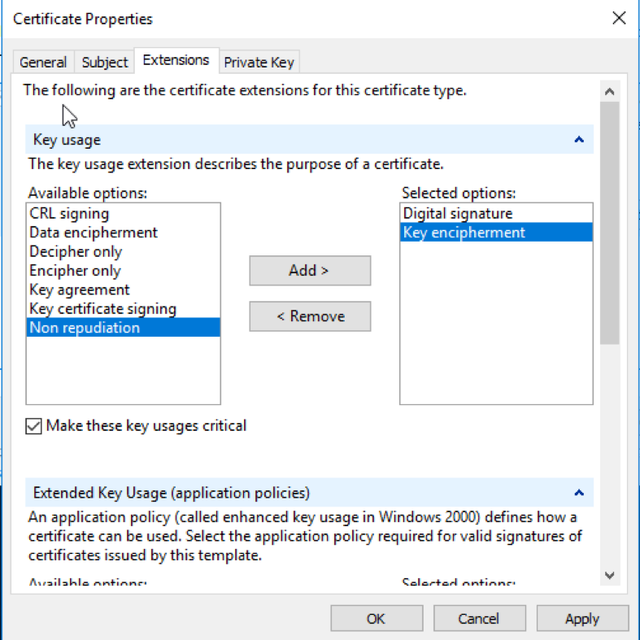Select CRL signing in available options
This screenshot has height=640, width=640.
[69, 213]
